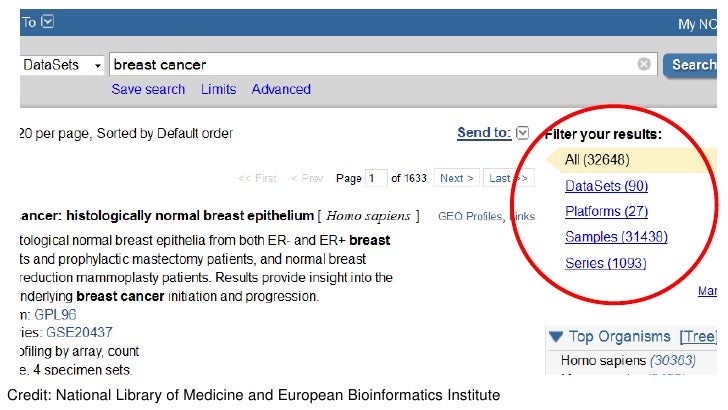Click the page number input box
The width and height of the screenshot is (728, 410).
pos(376,178)
